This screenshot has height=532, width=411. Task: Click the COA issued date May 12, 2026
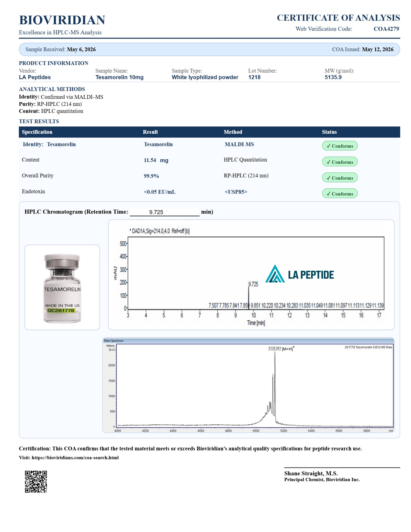[x=378, y=49]
